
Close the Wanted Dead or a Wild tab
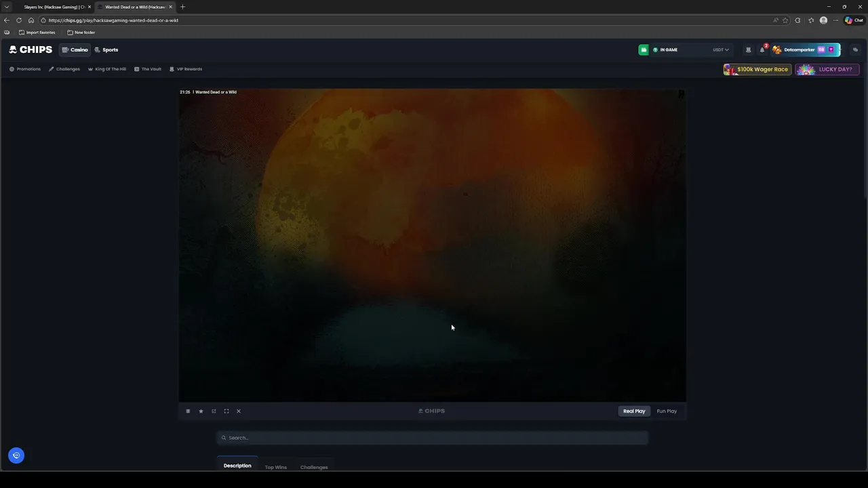point(170,7)
